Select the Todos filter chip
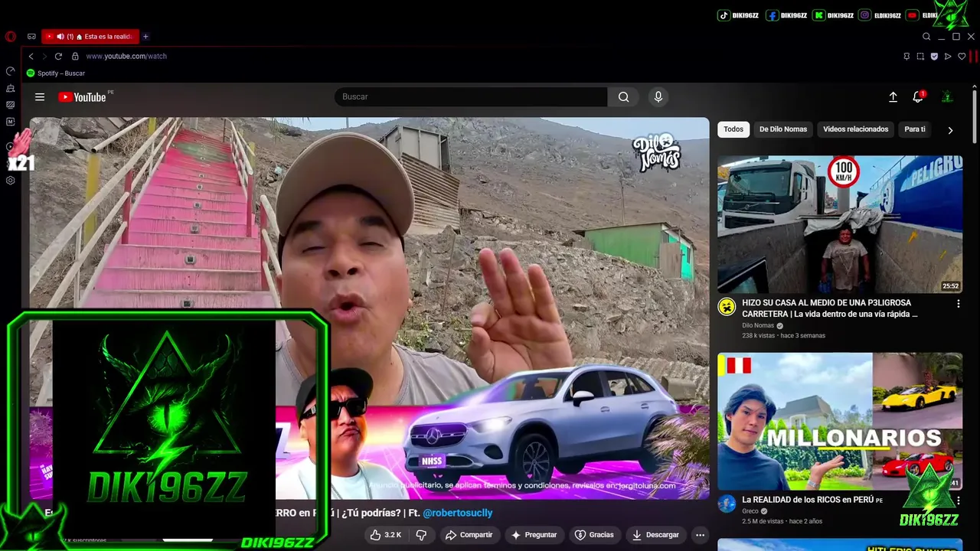The height and width of the screenshot is (551, 980). 733,129
